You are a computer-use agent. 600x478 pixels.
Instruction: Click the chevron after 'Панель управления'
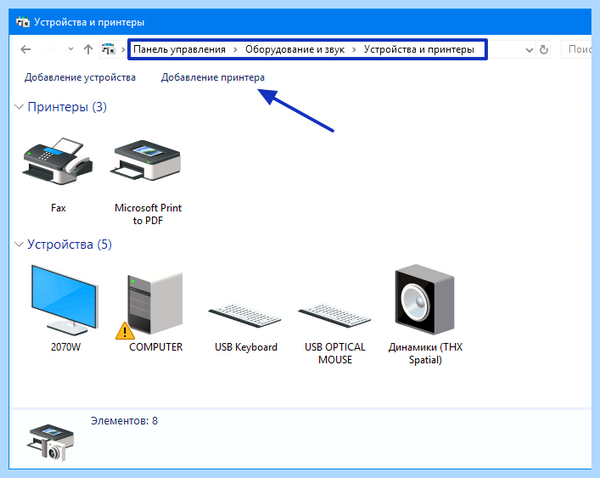235,49
